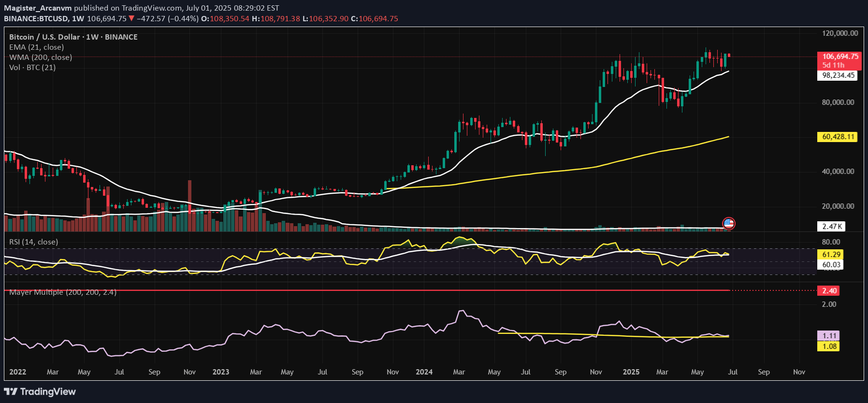Click the TradingView logo at bottom left
Screen dimensions: 868x403
pyautogui.click(x=40, y=391)
